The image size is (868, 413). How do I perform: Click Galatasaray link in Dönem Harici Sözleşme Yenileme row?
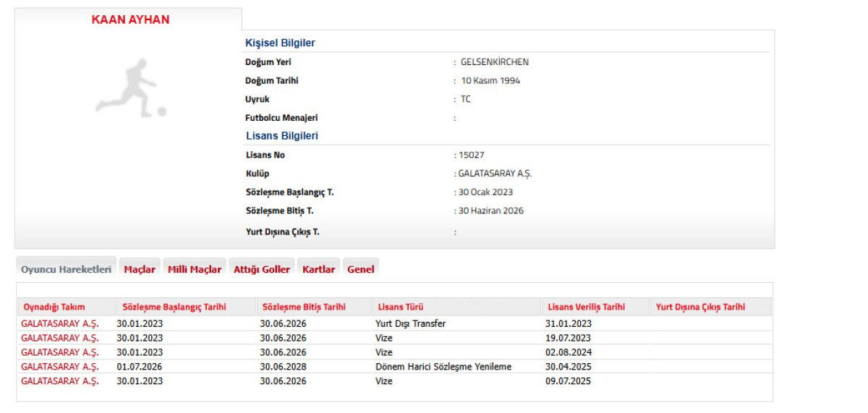[x=60, y=367]
